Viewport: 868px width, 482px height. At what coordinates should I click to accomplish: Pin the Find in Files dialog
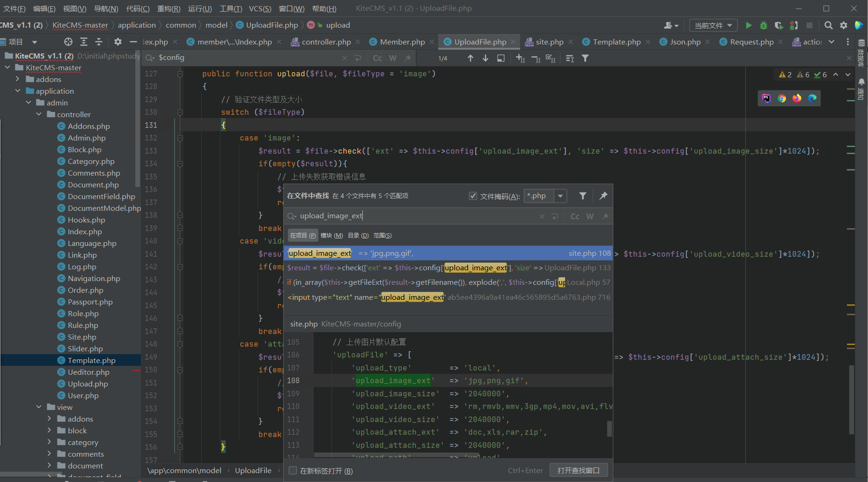(603, 196)
